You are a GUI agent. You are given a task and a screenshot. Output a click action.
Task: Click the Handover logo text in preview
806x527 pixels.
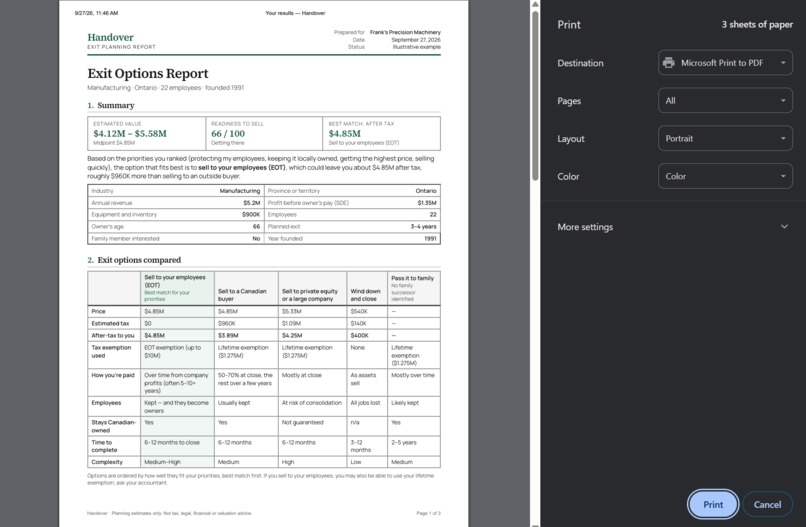click(x=110, y=37)
